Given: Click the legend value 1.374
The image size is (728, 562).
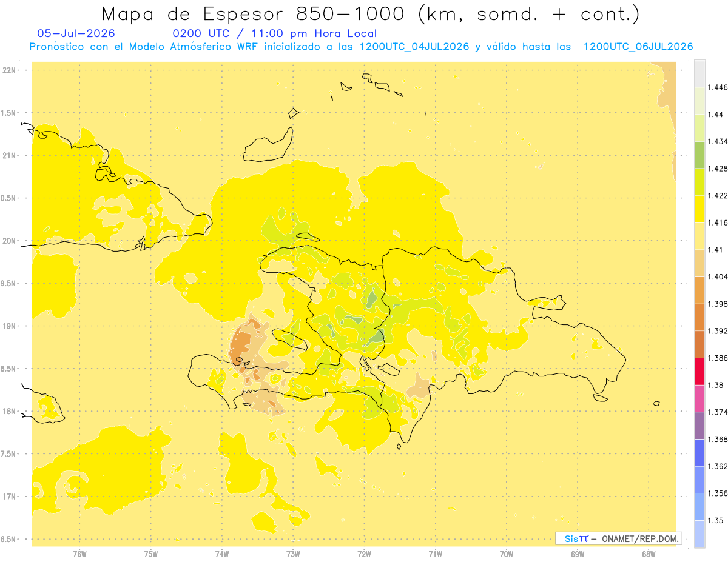Looking at the screenshot, I should 718,412.
